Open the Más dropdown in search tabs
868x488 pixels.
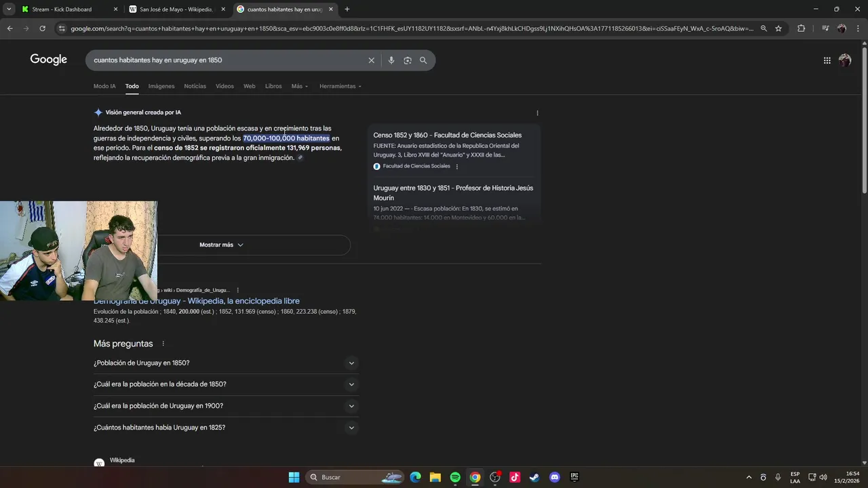tap(300, 86)
